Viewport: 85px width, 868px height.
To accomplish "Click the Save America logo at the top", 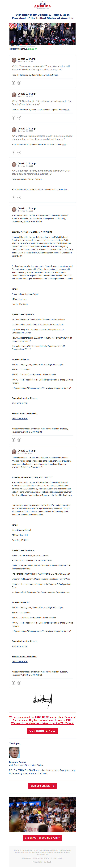I will coord(42,6).
